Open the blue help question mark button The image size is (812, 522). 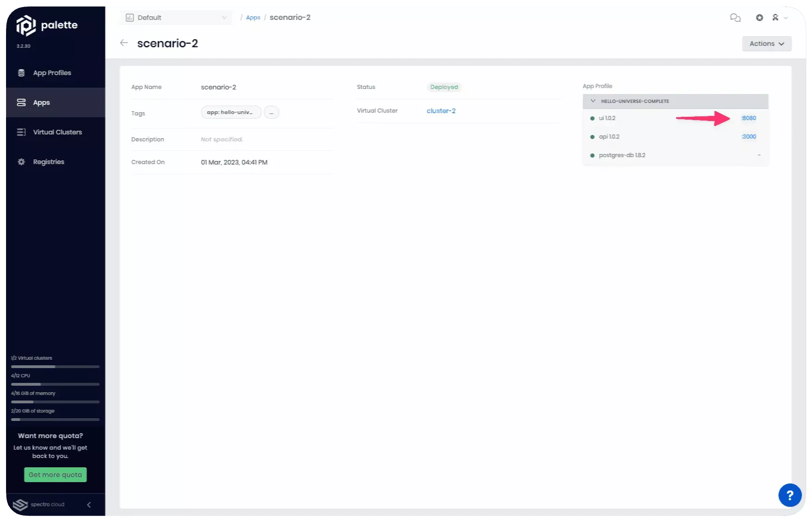coord(790,495)
